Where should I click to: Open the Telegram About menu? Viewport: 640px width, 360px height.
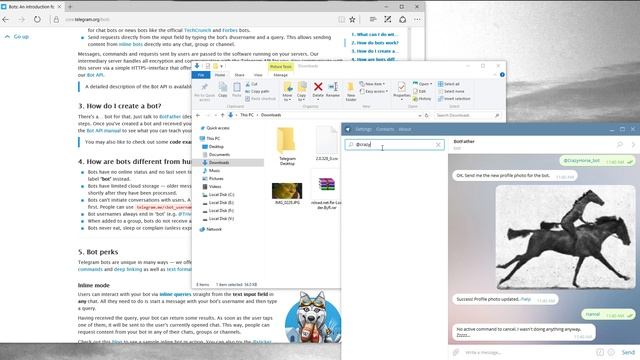(404, 129)
